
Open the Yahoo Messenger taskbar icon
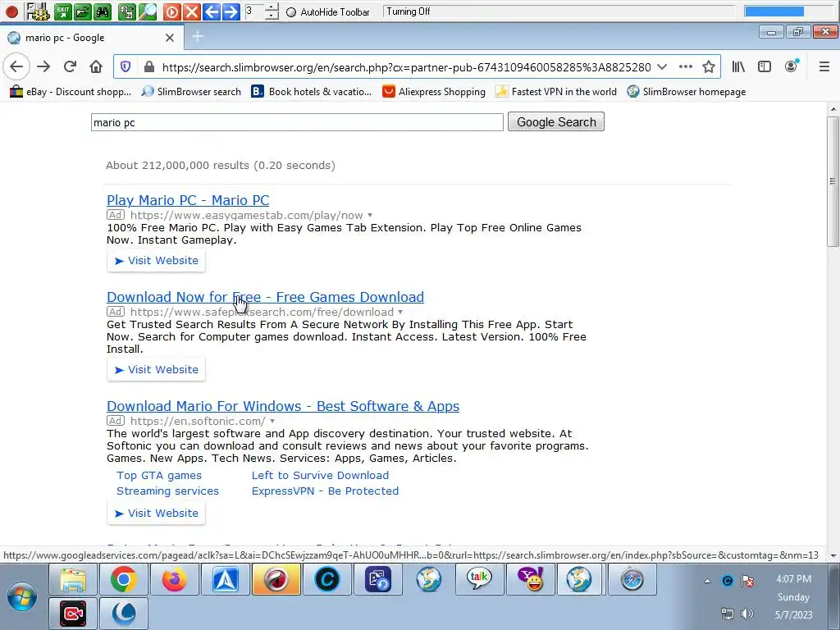pos(531,579)
